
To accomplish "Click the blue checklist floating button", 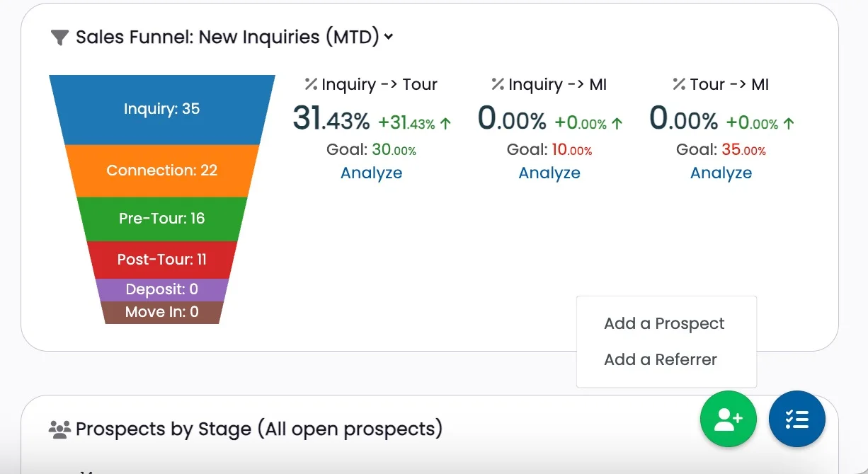I will tap(796, 419).
